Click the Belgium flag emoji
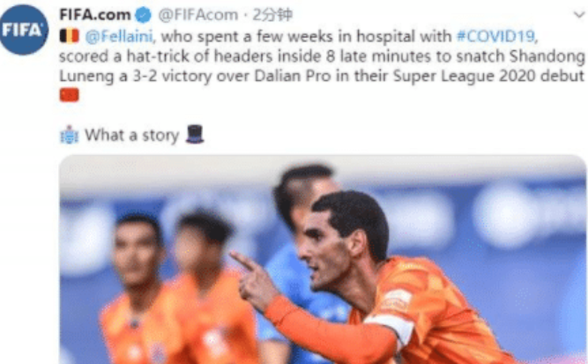This screenshot has width=588, height=364. 70,36
